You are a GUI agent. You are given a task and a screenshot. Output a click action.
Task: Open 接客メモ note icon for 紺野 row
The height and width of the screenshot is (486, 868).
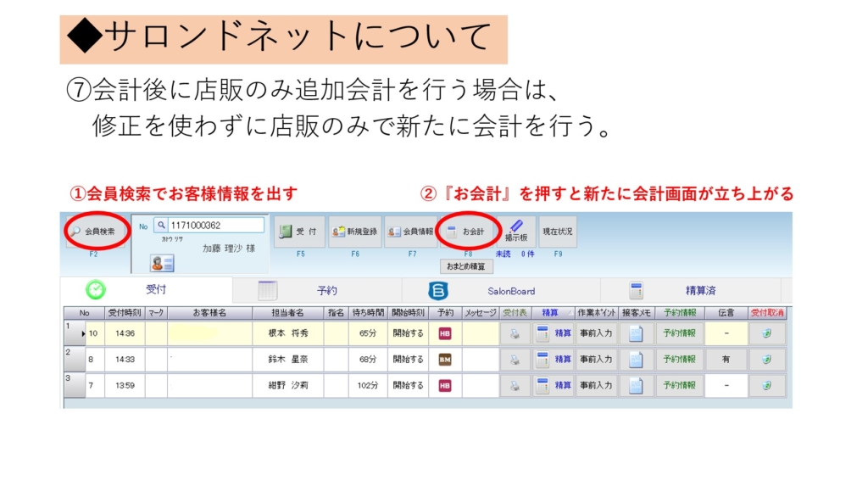coord(636,386)
